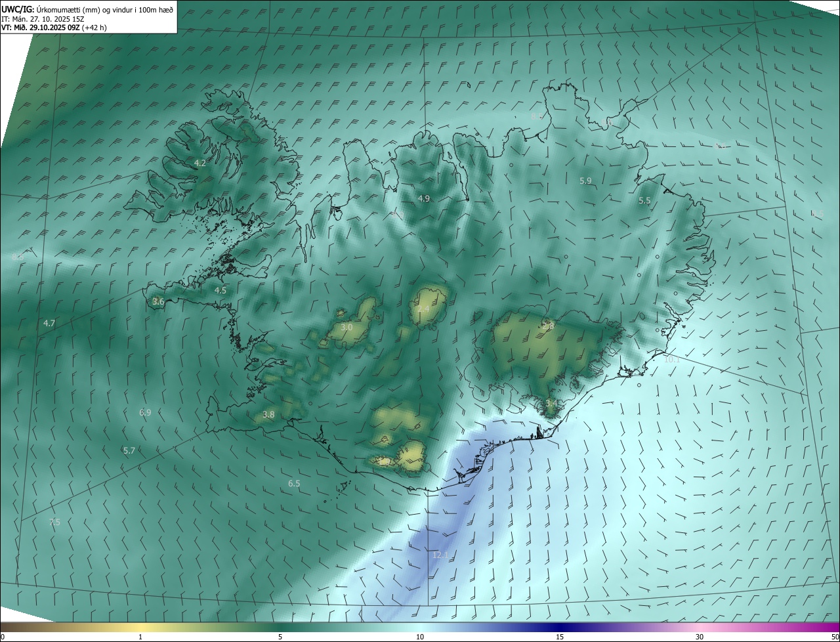Click the '30' tick label on the colour scale
Image resolution: width=840 pixels, height=642 pixels.
[x=700, y=637]
